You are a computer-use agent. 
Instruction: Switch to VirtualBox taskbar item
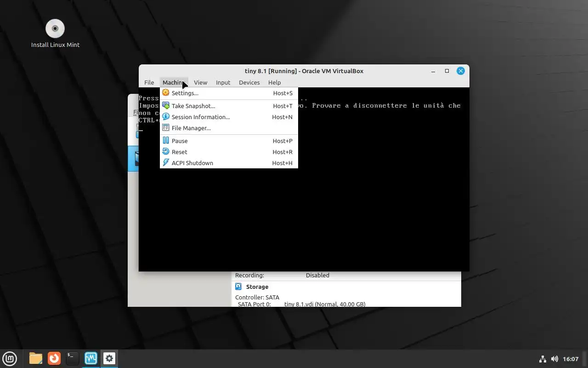click(90, 358)
